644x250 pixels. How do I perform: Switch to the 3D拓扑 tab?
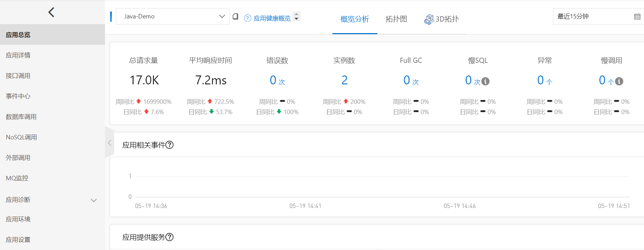(x=441, y=19)
